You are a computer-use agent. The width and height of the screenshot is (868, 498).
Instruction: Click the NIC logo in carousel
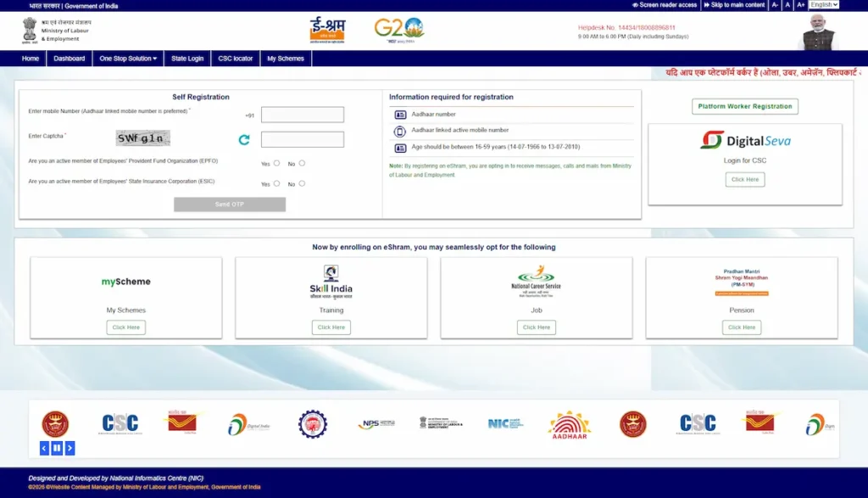[x=505, y=424]
